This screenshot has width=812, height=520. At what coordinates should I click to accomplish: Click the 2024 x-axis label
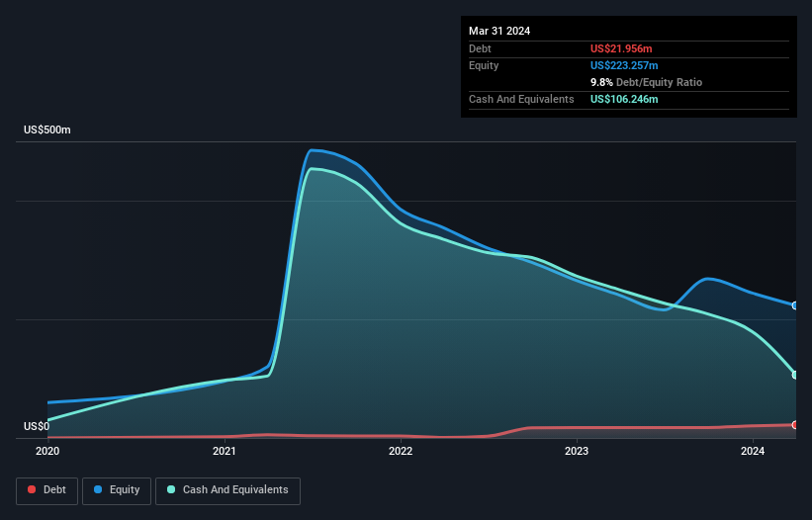pyautogui.click(x=753, y=451)
